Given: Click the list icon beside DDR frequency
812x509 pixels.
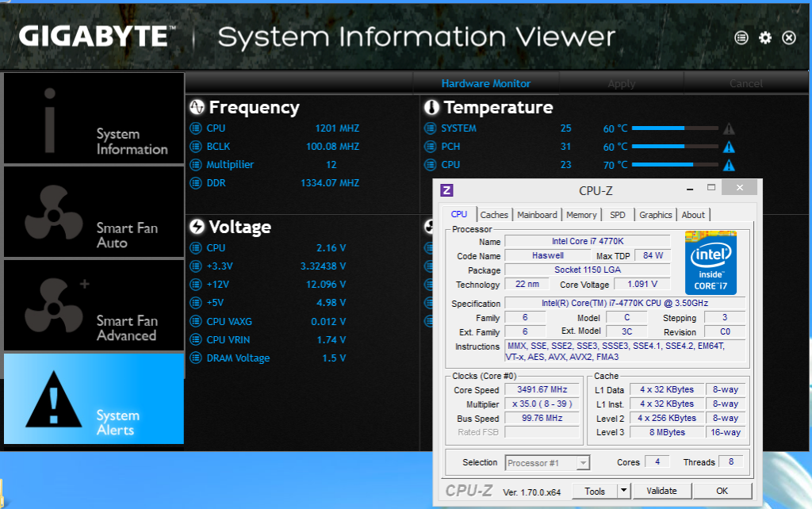Looking at the screenshot, I should coord(196,183).
